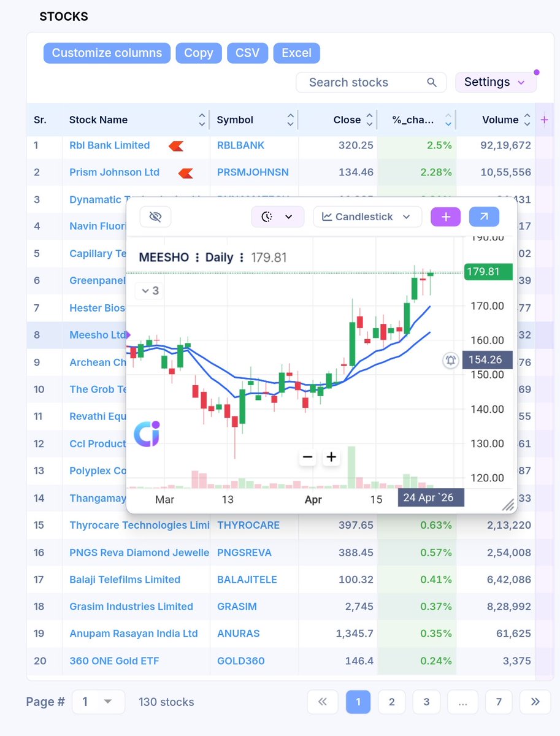Click Anupam Rasayan volume 61,625

point(513,634)
